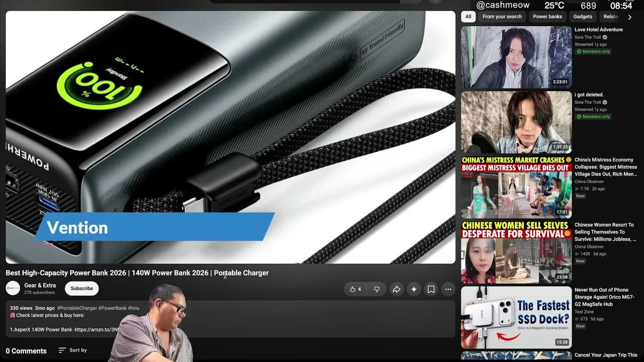The width and height of the screenshot is (644, 362).
Task: Select the Gadgets chip
Action: pyautogui.click(x=583, y=17)
